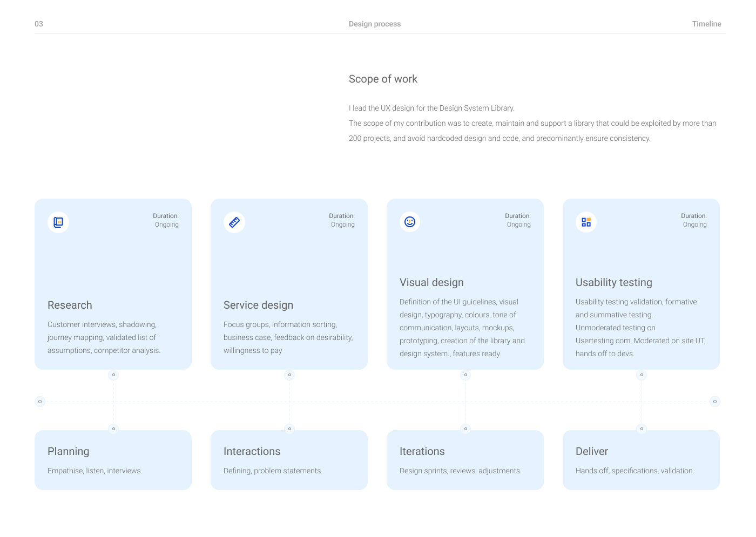Click the Scope of work heading

point(383,79)
